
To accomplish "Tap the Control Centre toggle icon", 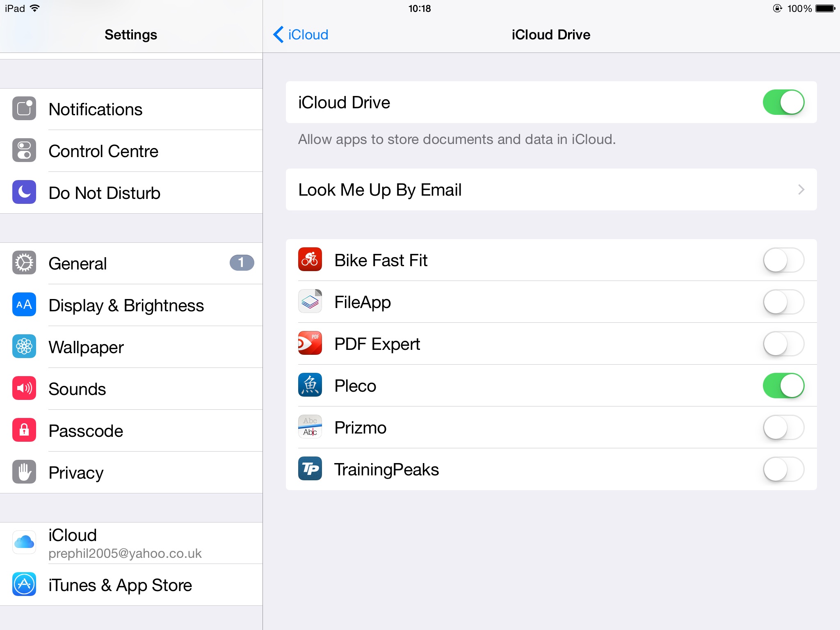I will pyautogui.click(x=24, y=151).
